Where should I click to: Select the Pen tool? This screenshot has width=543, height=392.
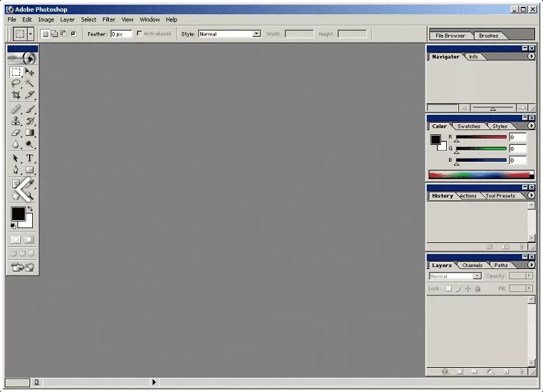pos(16,170)
